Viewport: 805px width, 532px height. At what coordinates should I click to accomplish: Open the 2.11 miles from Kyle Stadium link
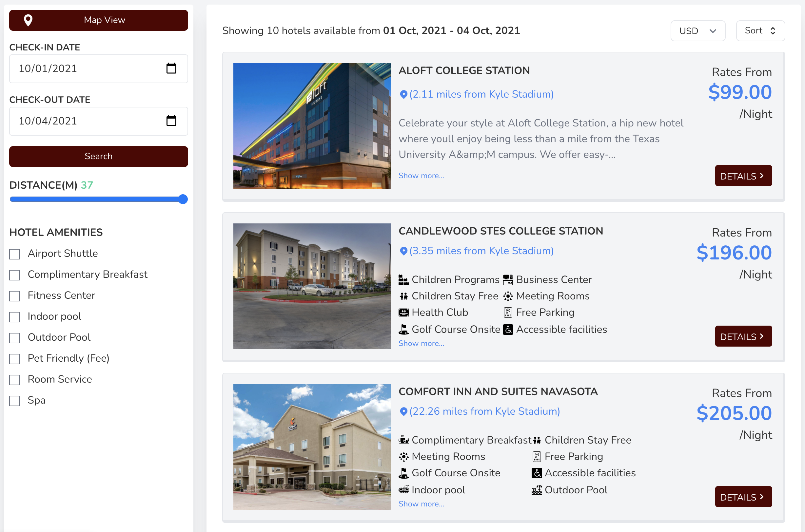pos(481,94)
